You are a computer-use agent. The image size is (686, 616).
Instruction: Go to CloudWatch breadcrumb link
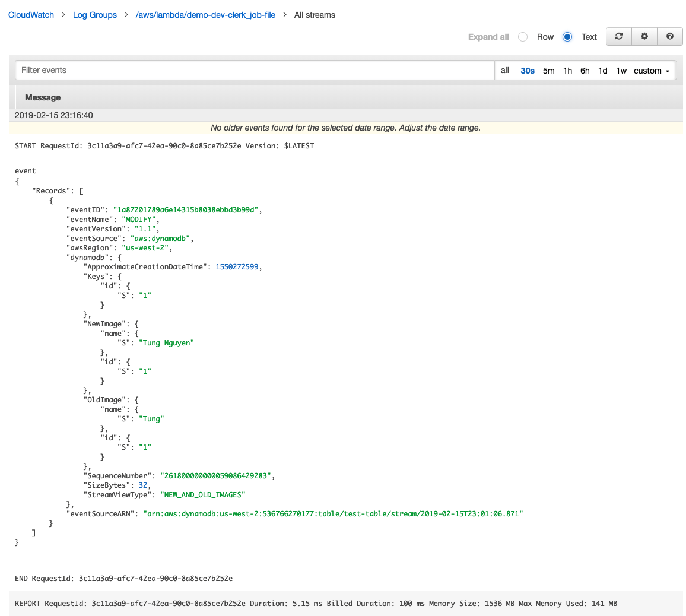click(x=31, y=15)
